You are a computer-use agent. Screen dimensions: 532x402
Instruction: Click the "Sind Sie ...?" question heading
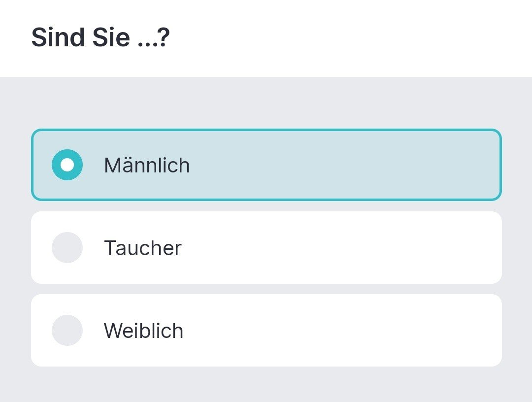[x=100, y=38]
